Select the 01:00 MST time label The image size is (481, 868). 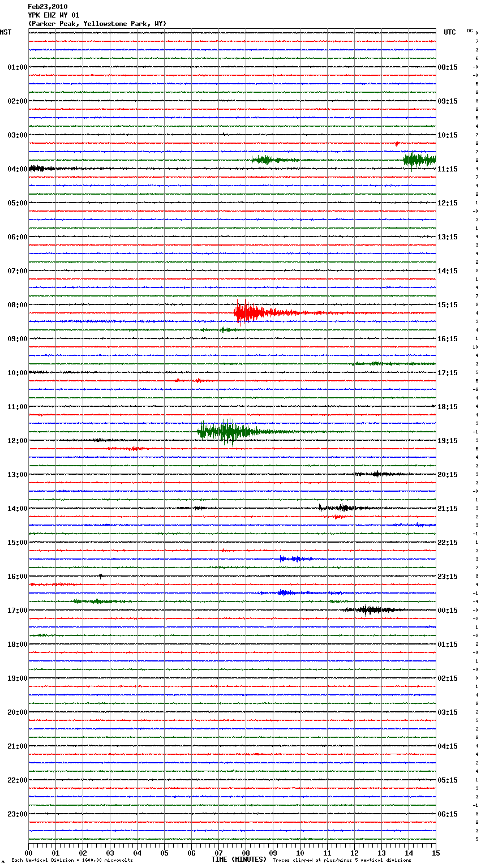(x=17, y=67)
